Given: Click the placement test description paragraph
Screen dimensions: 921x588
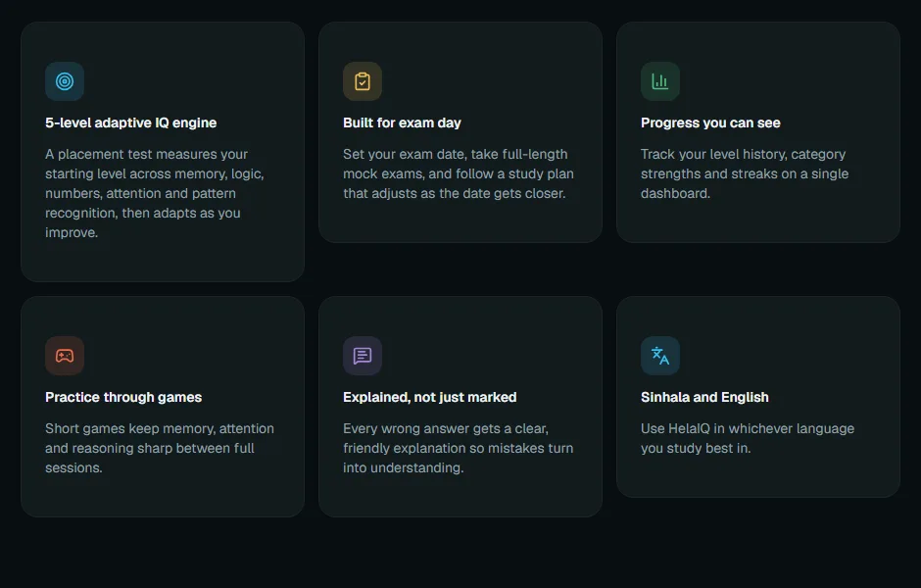Looking at the screenshot, I should (155, 193).
